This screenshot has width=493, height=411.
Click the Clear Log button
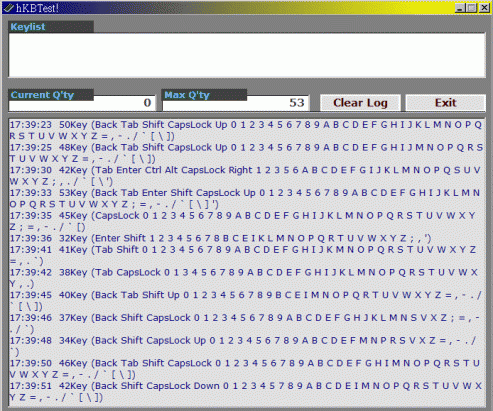click(x=360, y=103)
